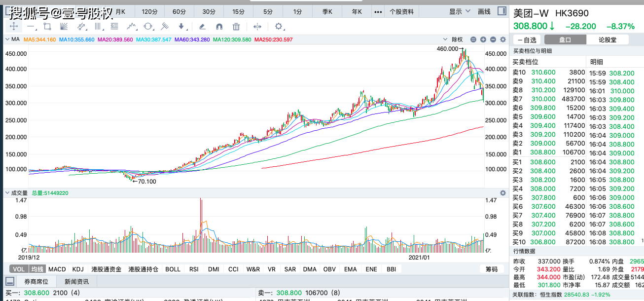Viewport: 644px width, 301px height.
Task: Click the 画线 drawing button
Action: point(484,11)
